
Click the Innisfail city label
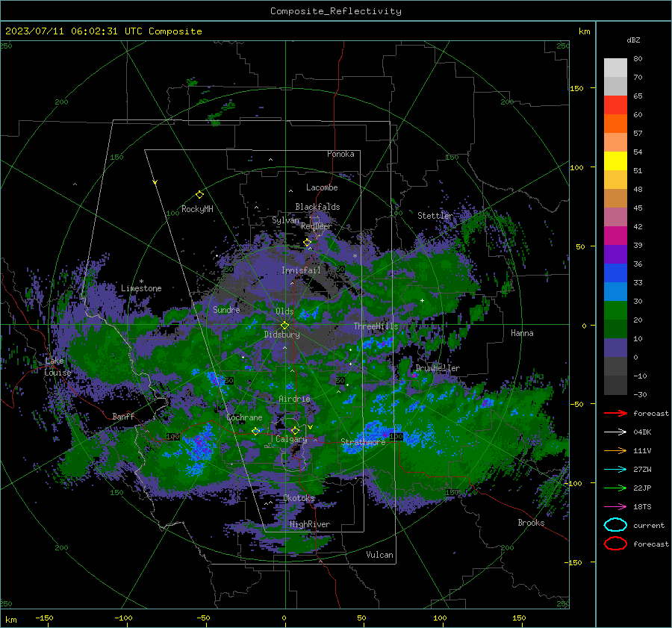pos(301,270)
